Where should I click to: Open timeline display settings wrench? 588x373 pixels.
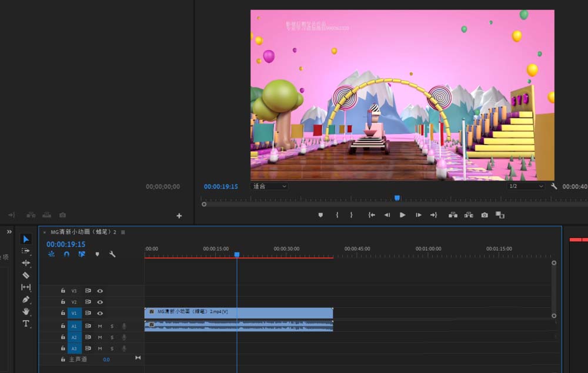tap(112, 254)
